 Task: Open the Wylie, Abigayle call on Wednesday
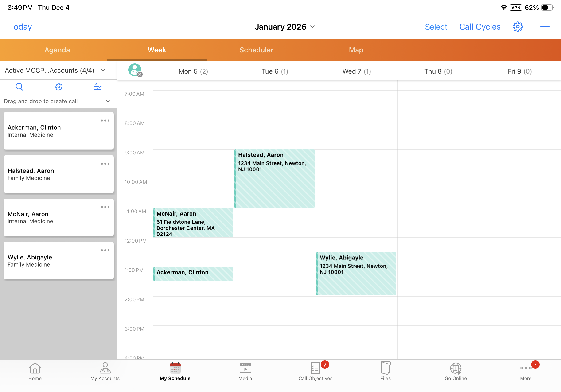(356, 274)
